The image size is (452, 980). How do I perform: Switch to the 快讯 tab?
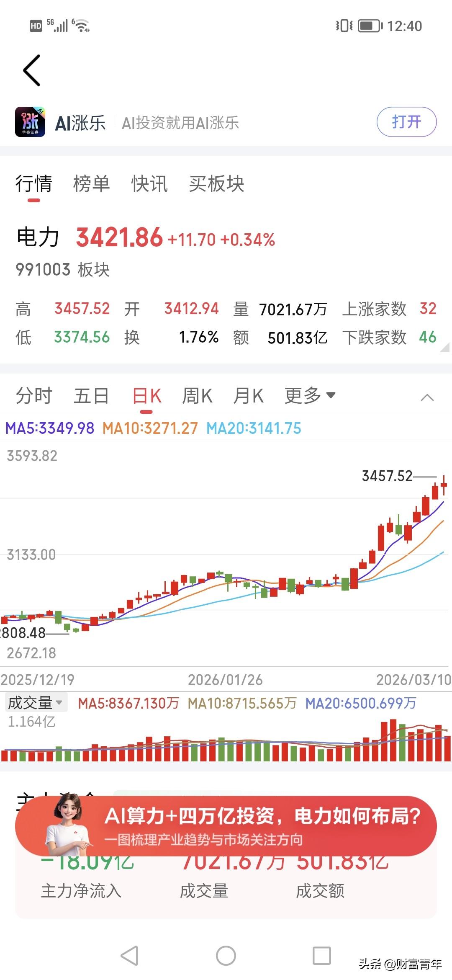click(x=149, y=184)
